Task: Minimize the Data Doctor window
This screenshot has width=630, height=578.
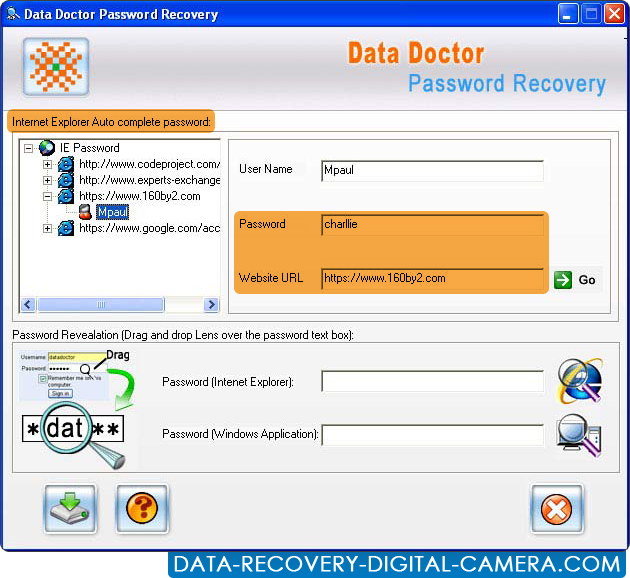Action: point(568,14)
